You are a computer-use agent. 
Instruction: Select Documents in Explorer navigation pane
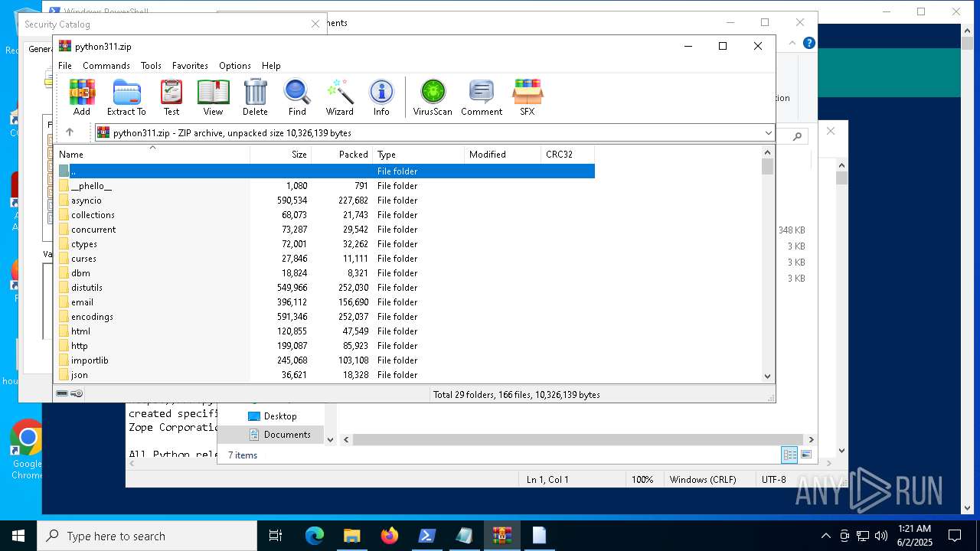(x=287, y=435)
